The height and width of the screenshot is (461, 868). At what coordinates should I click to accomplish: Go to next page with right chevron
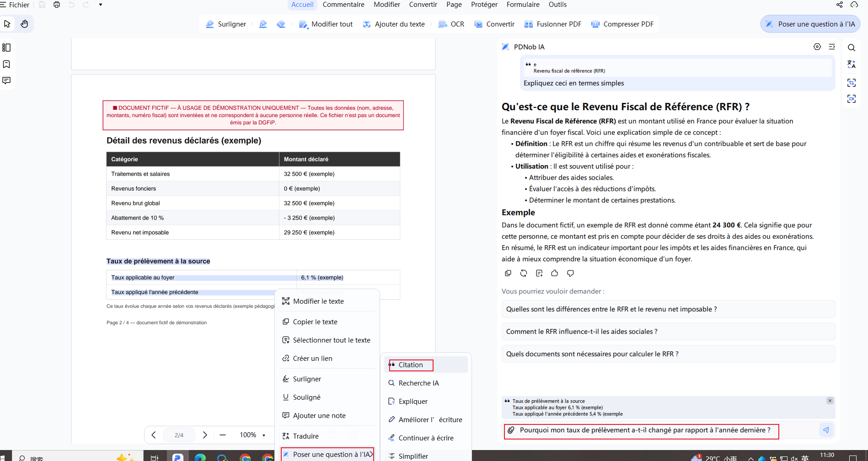point(205,435)
